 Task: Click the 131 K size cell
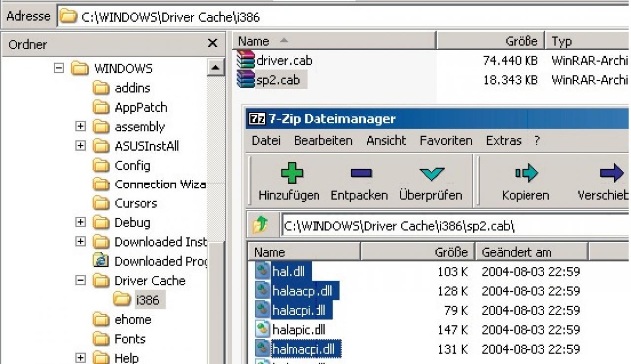click(x=453, y=349)
